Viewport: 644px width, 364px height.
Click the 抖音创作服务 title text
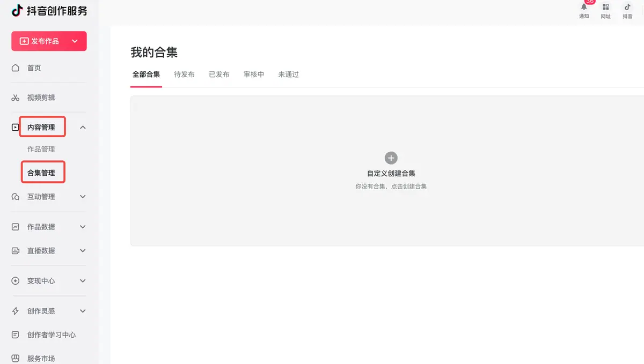click(x=57, y=10)
